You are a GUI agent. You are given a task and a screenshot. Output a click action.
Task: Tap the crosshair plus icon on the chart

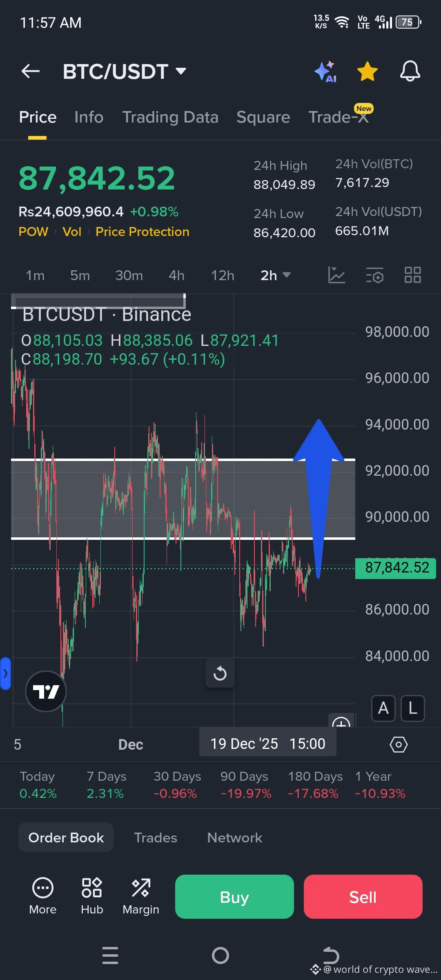click(x=341, y=721)
